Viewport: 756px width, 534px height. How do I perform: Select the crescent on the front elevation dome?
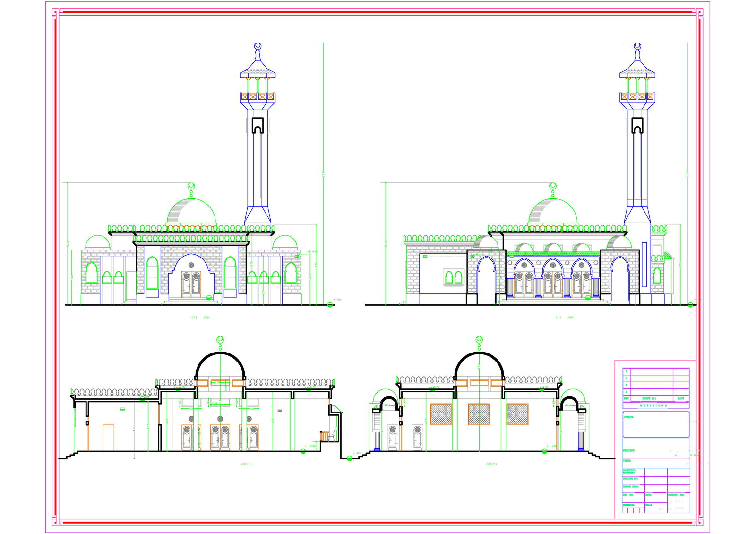(191, 186)
